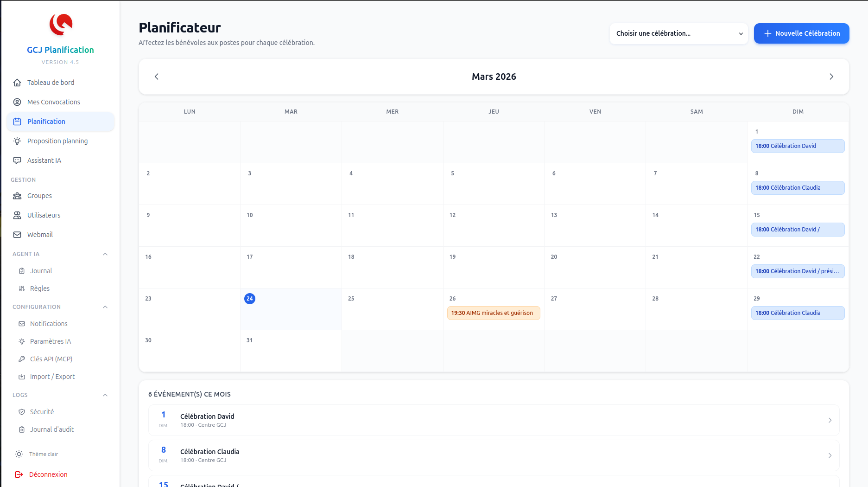Collapse the Logs section chevron
Image resolution: width=868 pixels, height=487 pixels.
pyautogui.click(x=105, y=395)
